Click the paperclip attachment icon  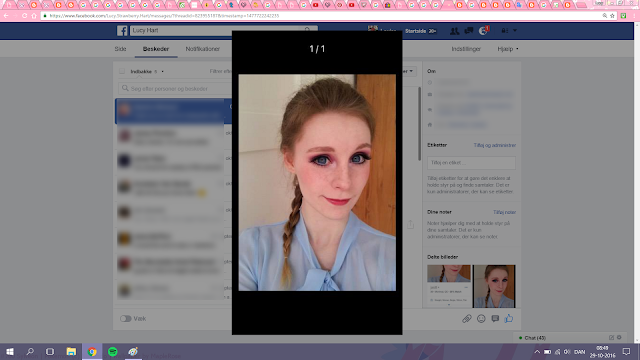click(467, 319)
